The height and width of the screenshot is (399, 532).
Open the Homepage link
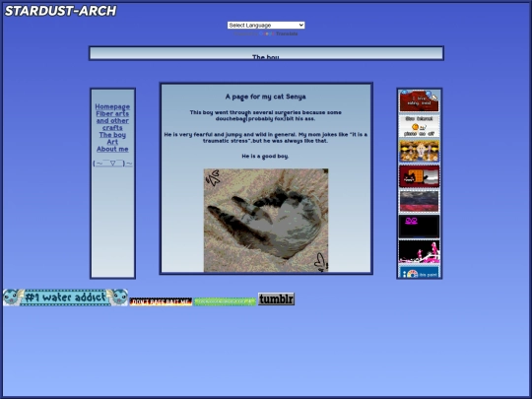pyautogui.click(x=112, y=106)
